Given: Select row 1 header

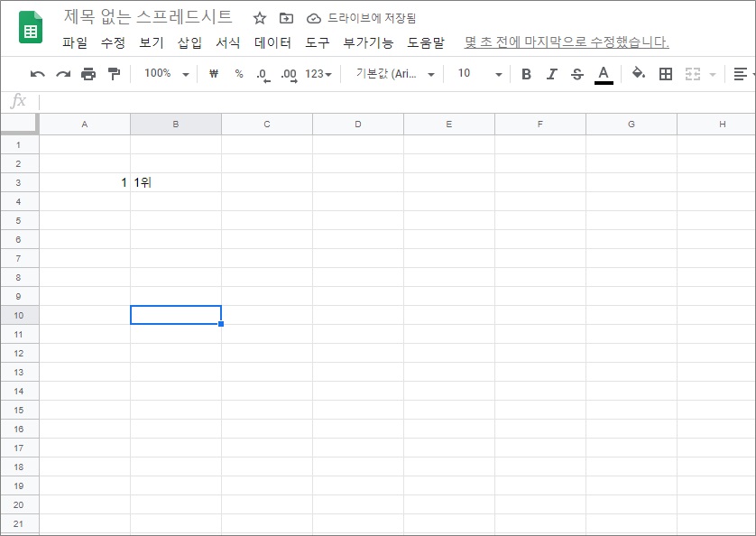Looking at the screenshot, I should pos(19,144).
